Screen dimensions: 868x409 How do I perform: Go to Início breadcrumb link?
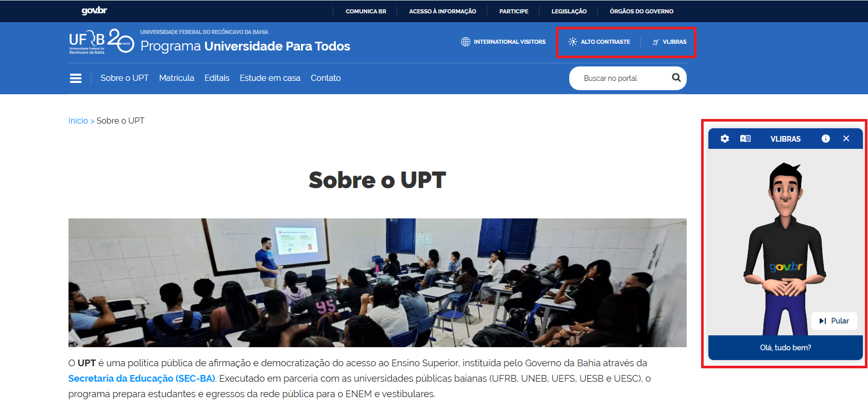pos(78,121)
